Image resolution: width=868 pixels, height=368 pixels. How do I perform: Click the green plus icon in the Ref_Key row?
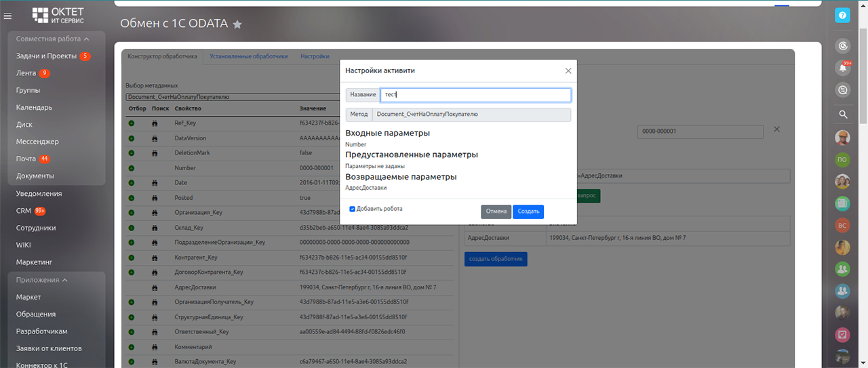click(x=132, y=124)
